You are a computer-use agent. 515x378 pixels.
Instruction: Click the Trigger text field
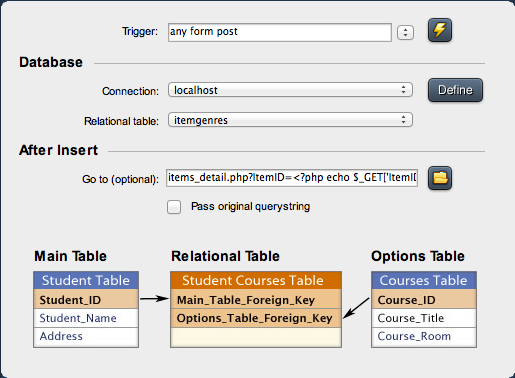(280, 32)
